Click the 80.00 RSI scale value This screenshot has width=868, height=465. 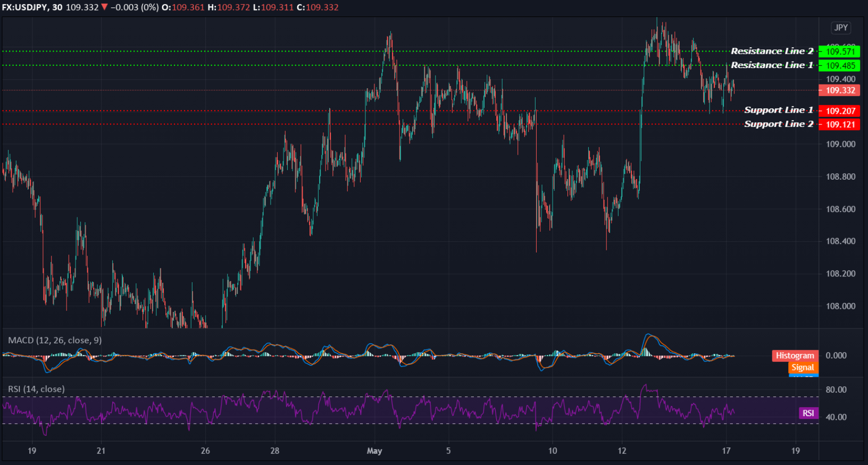click(836, 390)
